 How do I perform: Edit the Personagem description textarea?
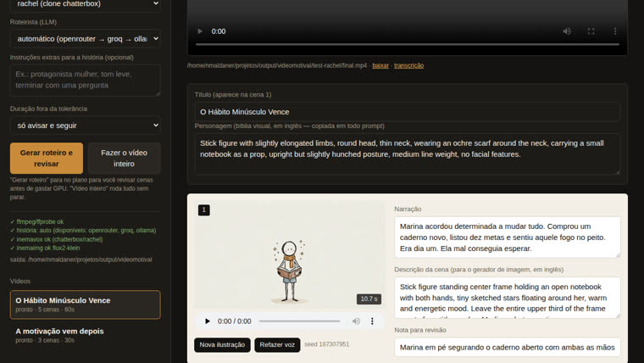coord(407,154)
